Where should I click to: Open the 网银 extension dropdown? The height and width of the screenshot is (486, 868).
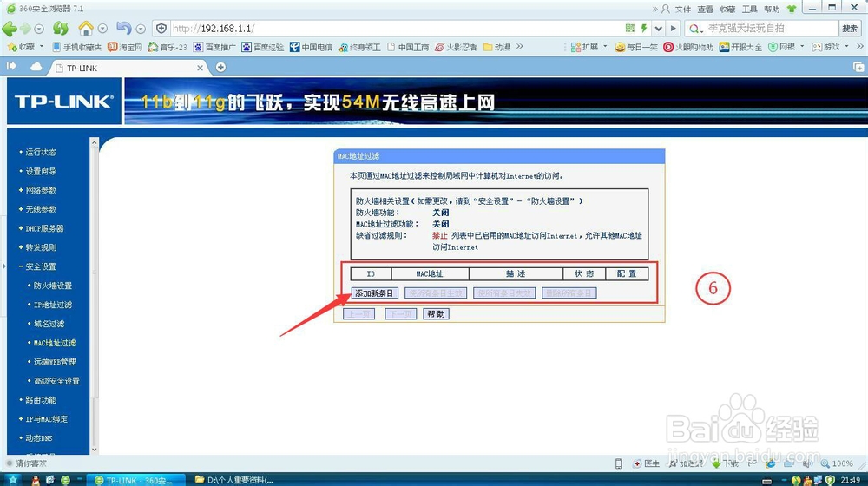pos(786,47)
